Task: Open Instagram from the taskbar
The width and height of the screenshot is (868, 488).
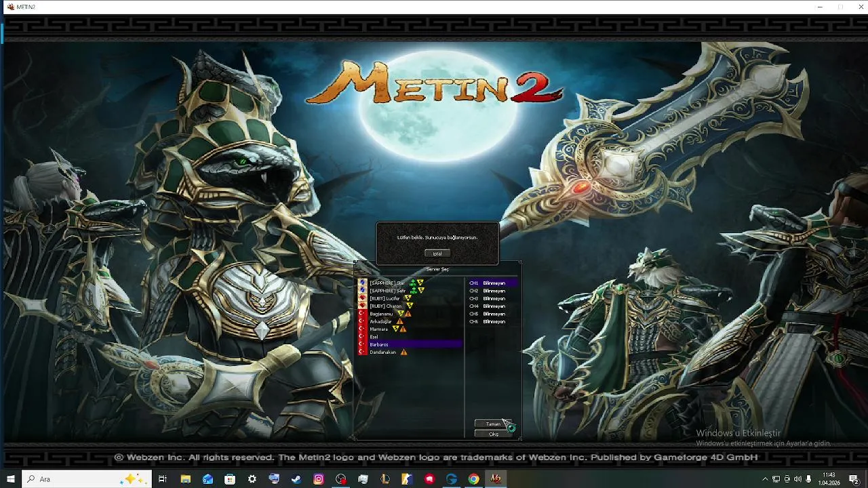Action: tap(319, 479)
